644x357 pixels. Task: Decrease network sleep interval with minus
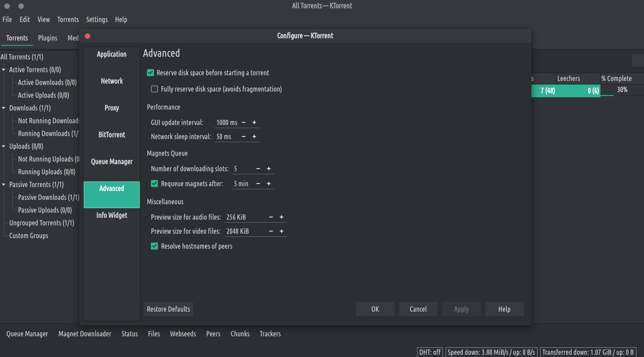pyautogui.click(x=244, y=137)
